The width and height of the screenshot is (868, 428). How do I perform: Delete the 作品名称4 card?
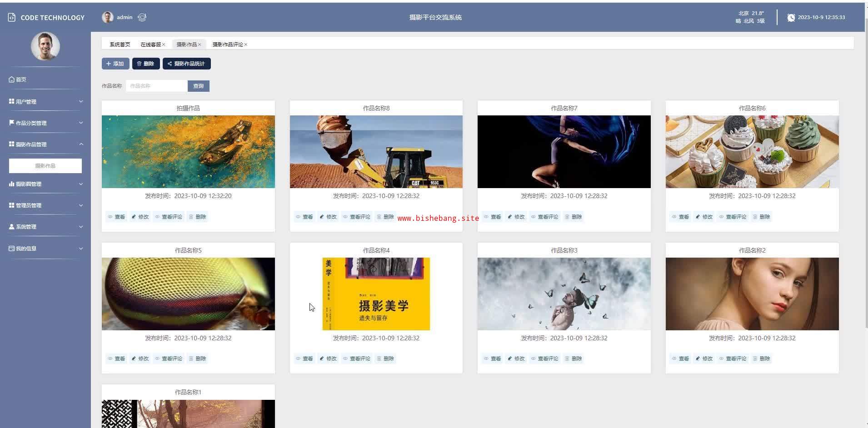[385, 358]
